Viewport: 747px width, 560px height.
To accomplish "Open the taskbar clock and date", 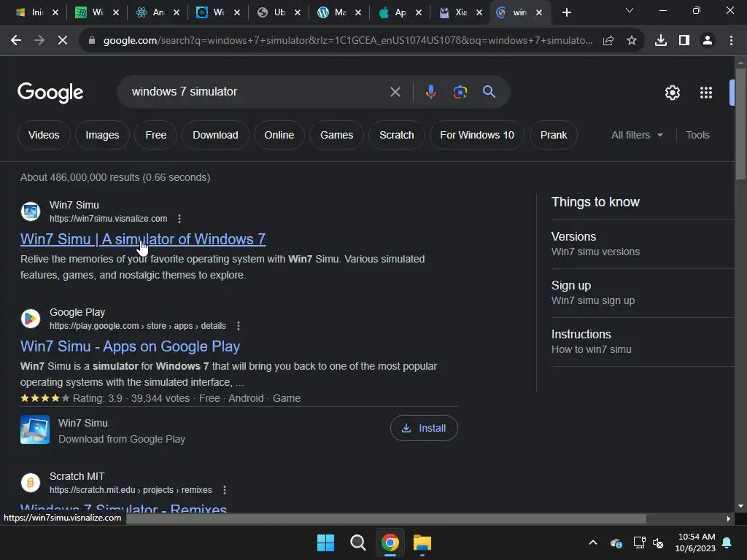I will pos(695,542).
